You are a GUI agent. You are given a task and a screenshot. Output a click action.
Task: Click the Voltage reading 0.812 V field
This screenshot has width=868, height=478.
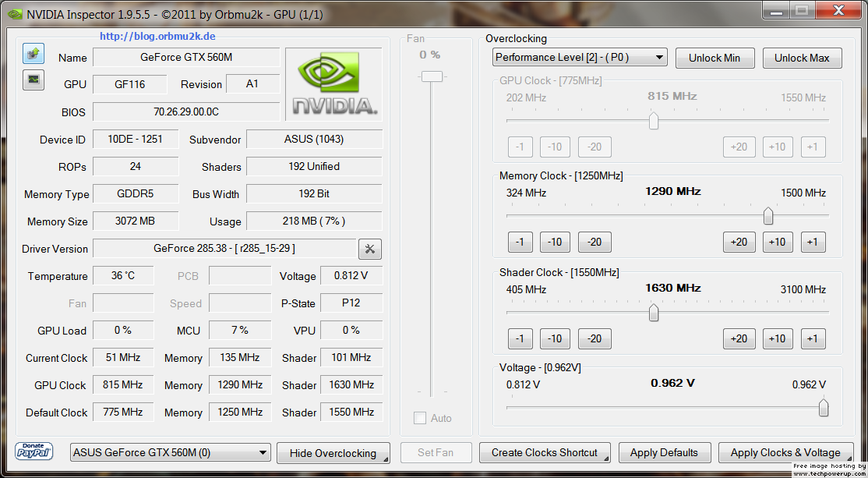(x=351, y=275)
